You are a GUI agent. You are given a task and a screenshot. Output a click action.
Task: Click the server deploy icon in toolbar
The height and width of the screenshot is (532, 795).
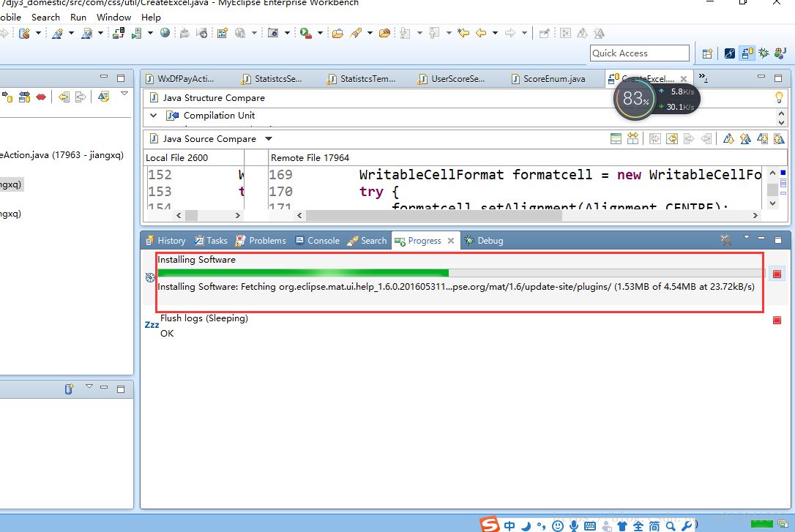(119, 34)
